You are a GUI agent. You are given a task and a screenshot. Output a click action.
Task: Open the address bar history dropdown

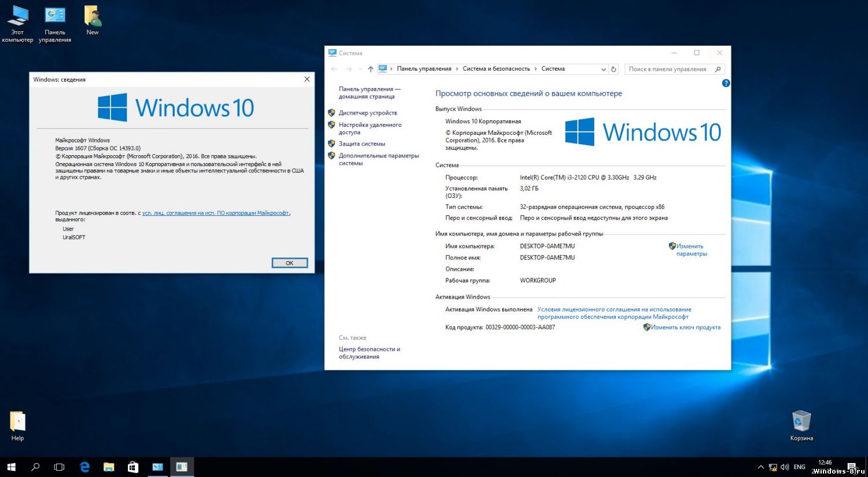[x=604, y=69]
